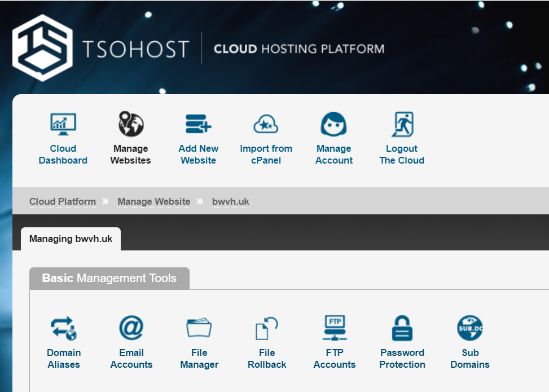The width and height of the screenshot is (549, 392).
Task: Open the Cloud Dashboard monitor icon
Action: click(x=63, y=124)
